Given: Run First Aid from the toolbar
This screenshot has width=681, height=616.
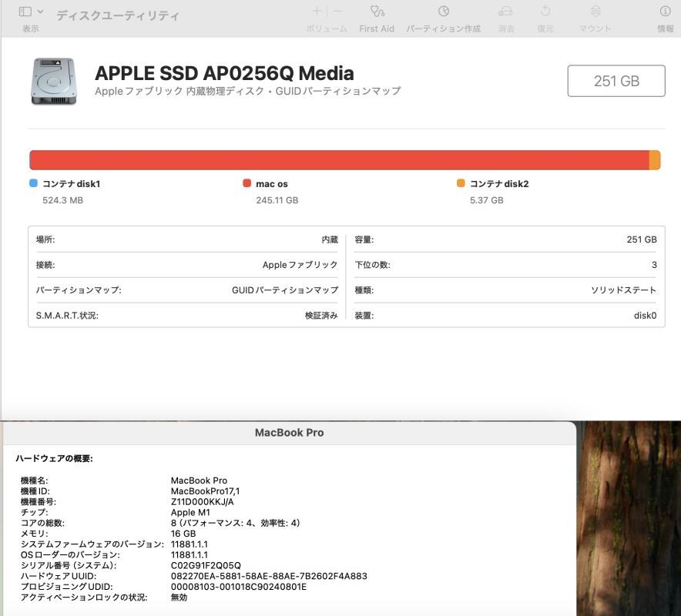Looking at the screenshot, I should [377, 12].
